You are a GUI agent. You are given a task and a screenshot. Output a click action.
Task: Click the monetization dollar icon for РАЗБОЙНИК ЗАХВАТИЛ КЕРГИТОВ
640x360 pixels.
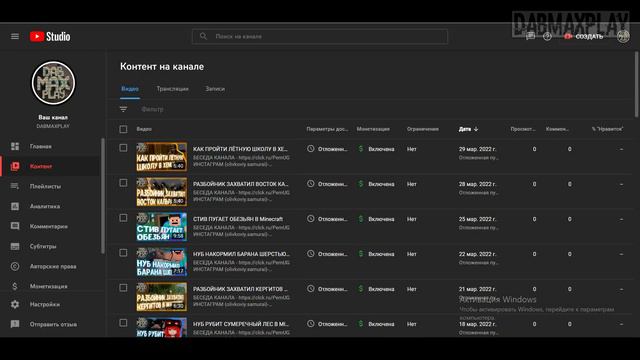point(361,289)
